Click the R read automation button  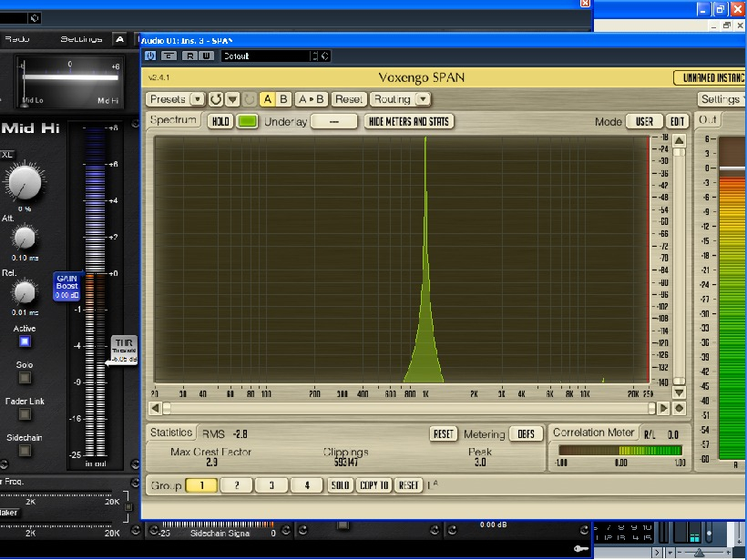coord(189,56)
